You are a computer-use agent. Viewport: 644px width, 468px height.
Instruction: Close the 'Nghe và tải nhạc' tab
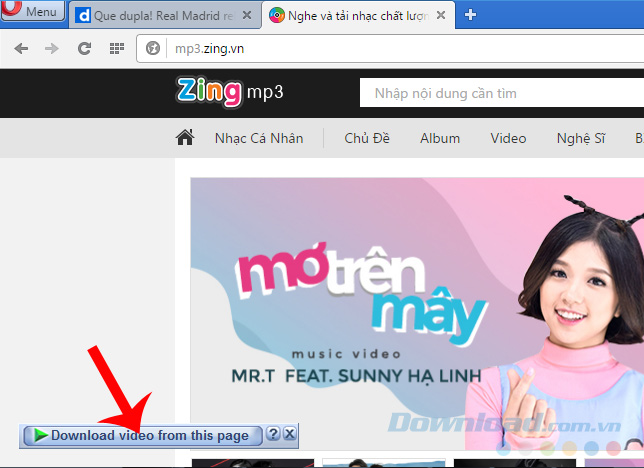[441, 15]
